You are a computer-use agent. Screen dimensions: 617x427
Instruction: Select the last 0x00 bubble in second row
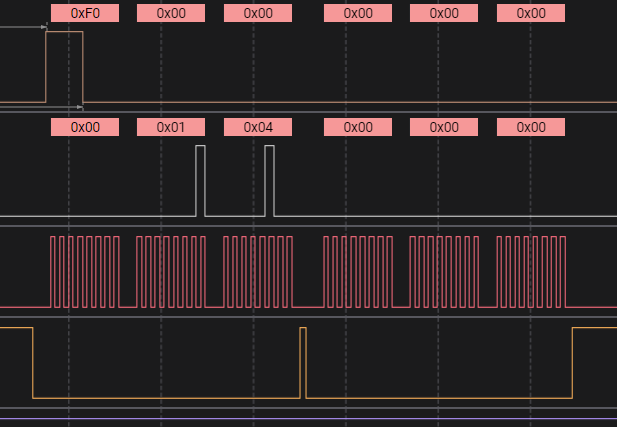point(531,127)
